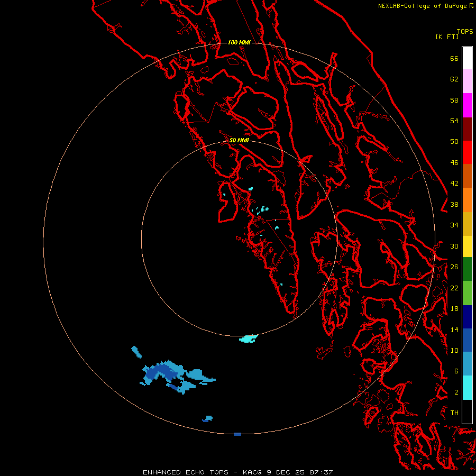
Task: Click the legend value 34
Action: [x=454, y=225]
